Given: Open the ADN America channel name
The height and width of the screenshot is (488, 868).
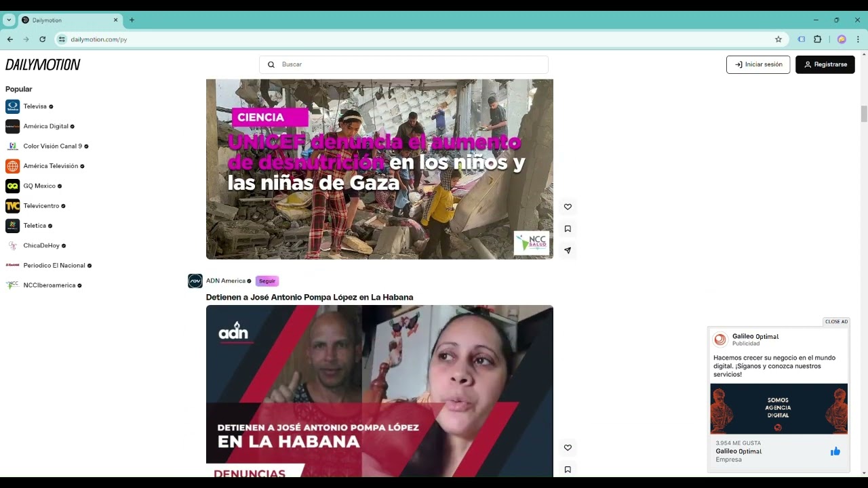Looking at the screenshot, I should pyautogui.click(x=226, y=281).
